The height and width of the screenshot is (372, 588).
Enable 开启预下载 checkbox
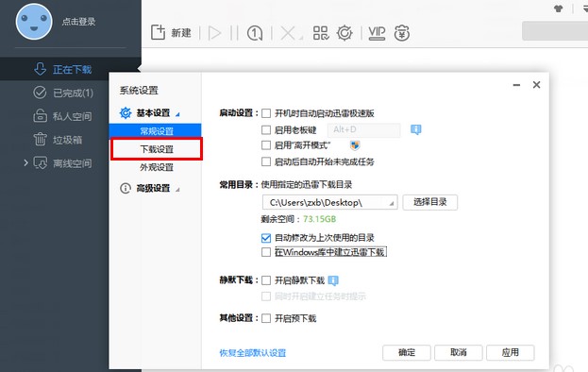(x=266, y=318)
